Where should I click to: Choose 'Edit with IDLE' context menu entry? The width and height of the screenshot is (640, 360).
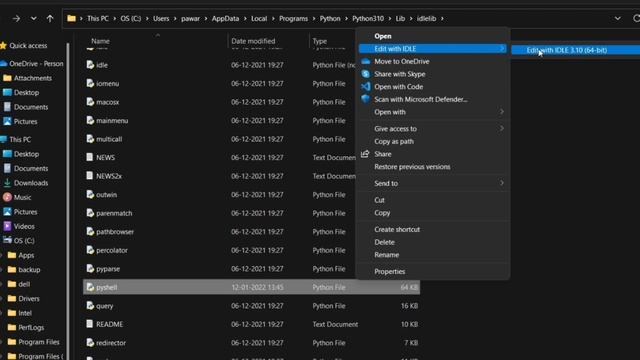point(433,49)
